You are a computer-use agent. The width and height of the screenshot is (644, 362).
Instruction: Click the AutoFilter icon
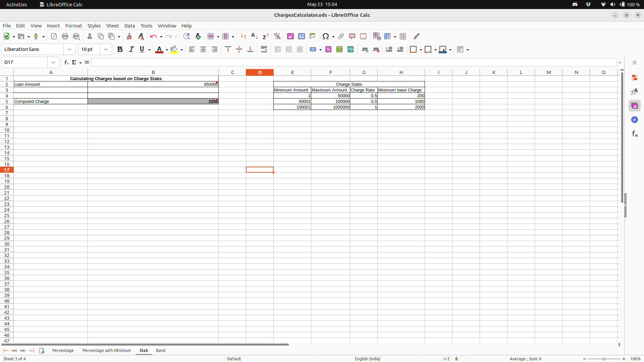click(x=277, y=36)
